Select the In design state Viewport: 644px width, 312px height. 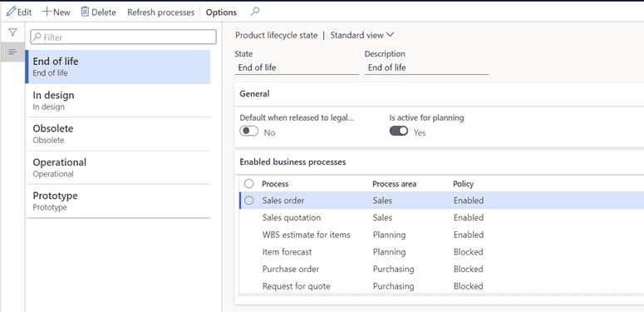118,101
